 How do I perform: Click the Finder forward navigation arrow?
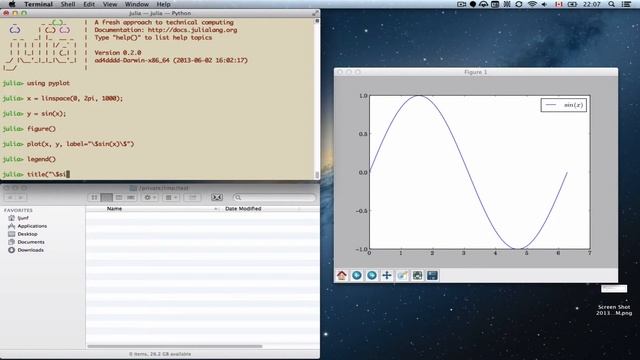pos(21,198)
